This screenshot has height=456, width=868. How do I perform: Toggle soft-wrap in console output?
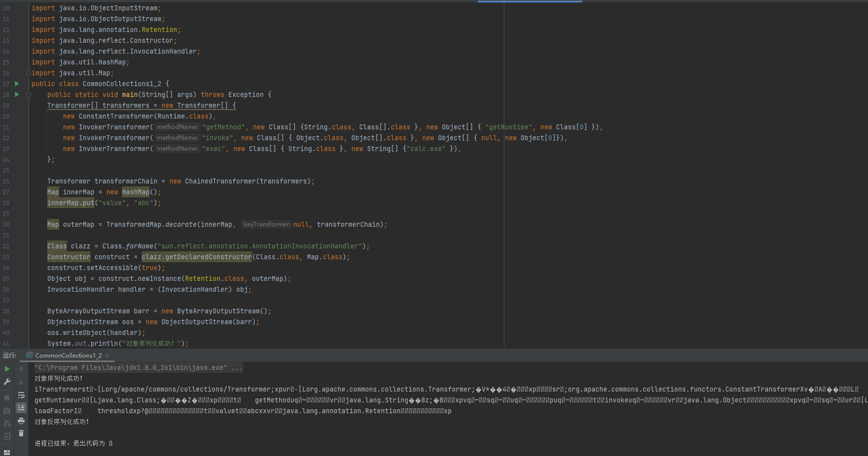click(21, 395)
